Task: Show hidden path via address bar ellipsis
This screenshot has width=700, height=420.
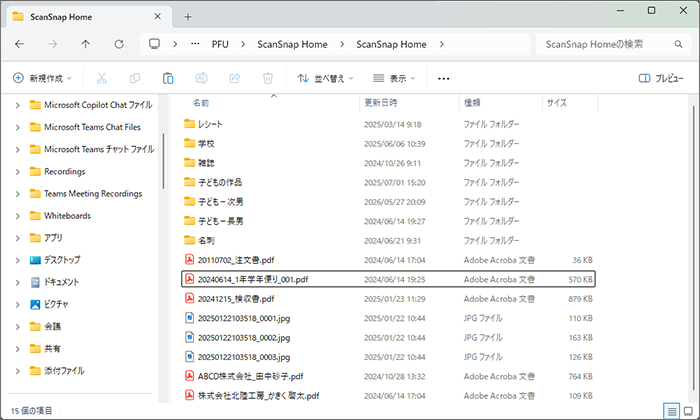Action: click(195, 44)
